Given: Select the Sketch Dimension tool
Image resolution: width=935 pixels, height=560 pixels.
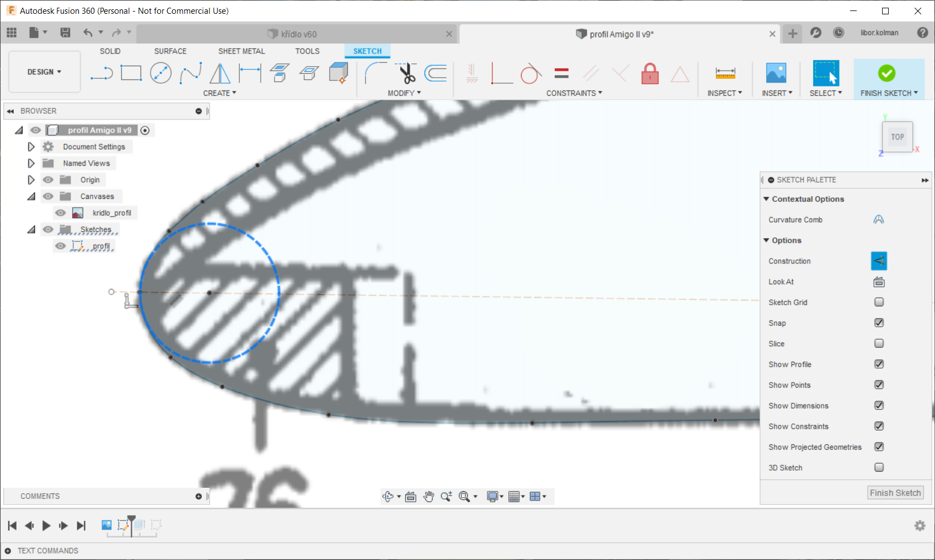Looking at the screenshot, I should tap(250, 73).
